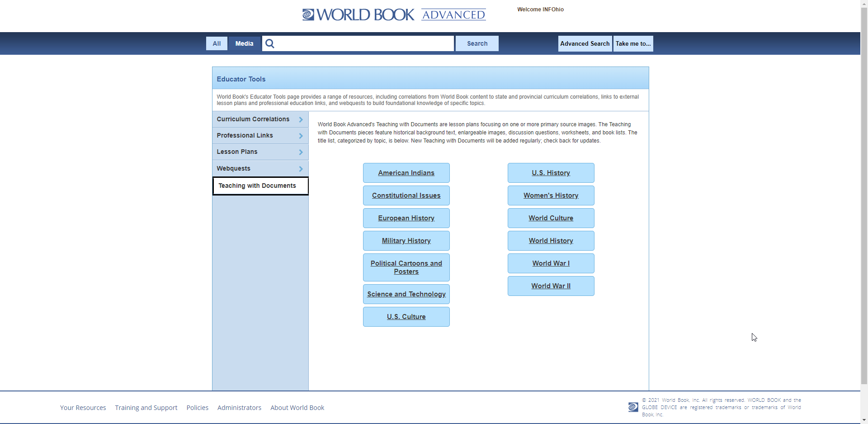Click the Welcome INFOhio text
Image resolution: width=868 pixels, height=424 pixels.
(540, 10)
